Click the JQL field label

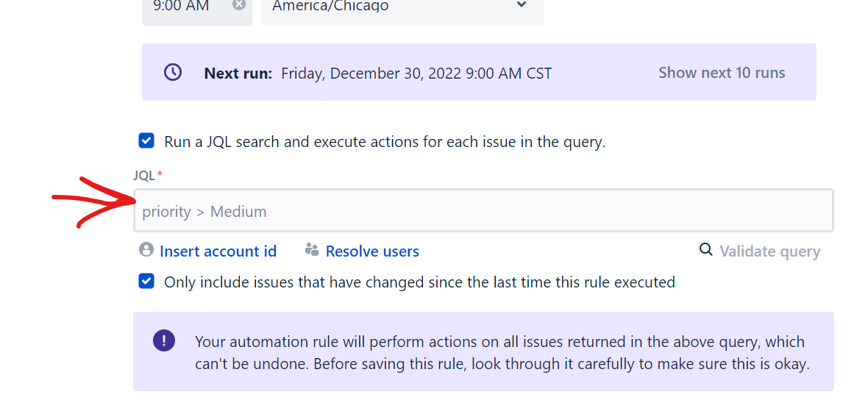pos(144,175)
